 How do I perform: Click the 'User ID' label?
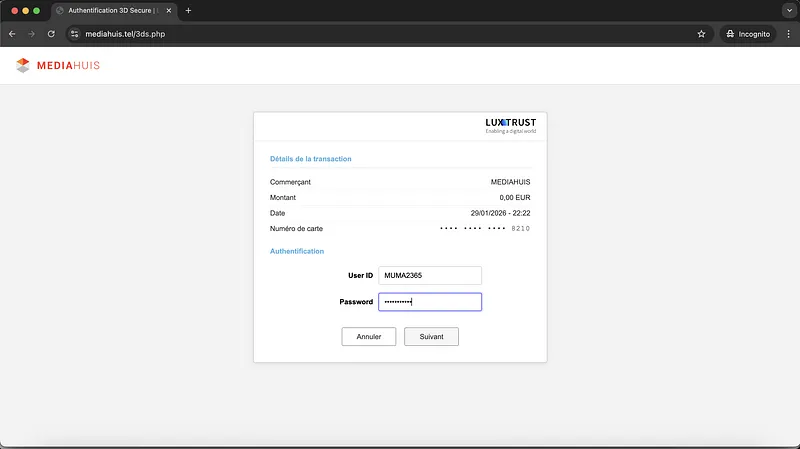coord(360,276)
